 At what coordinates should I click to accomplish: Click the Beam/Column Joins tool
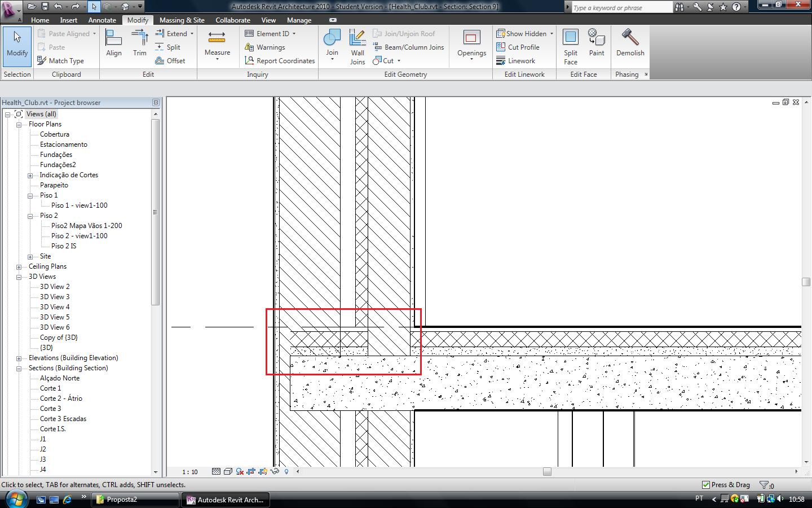408,47
